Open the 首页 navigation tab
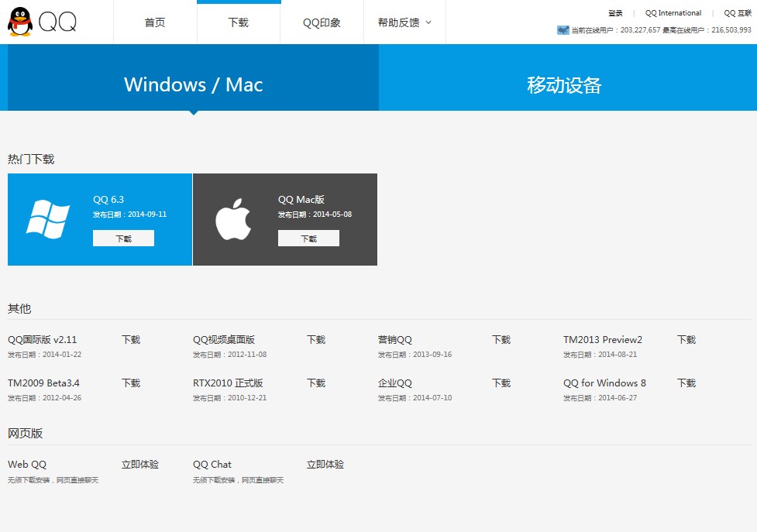Screen dimensions: 757x532 (x=155, y=22)
